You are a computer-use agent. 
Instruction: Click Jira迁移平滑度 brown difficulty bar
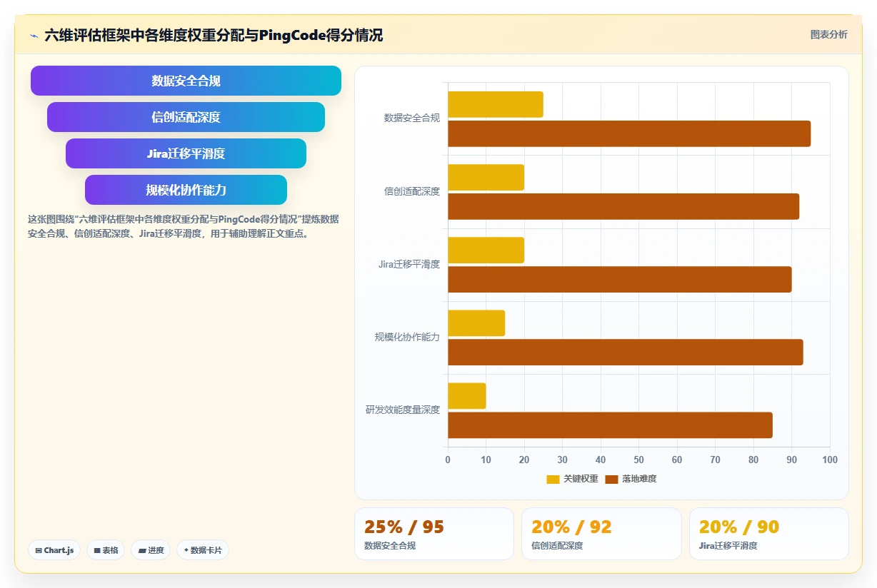click(x=620, y=279)
